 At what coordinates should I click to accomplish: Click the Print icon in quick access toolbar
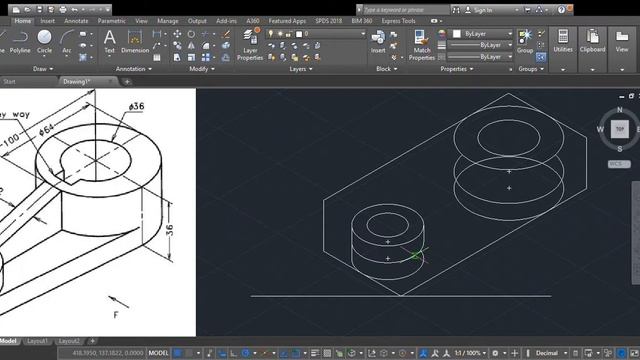[x=62, y=9]
